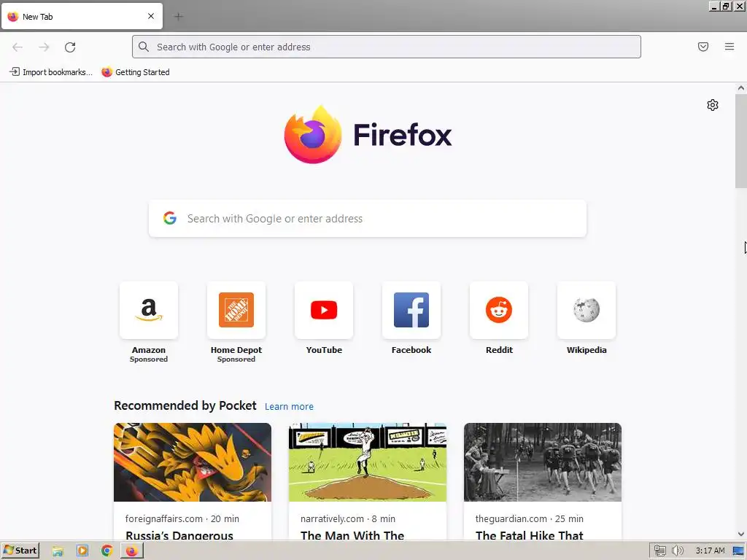Open a new tab with plus button

[179, 17]
